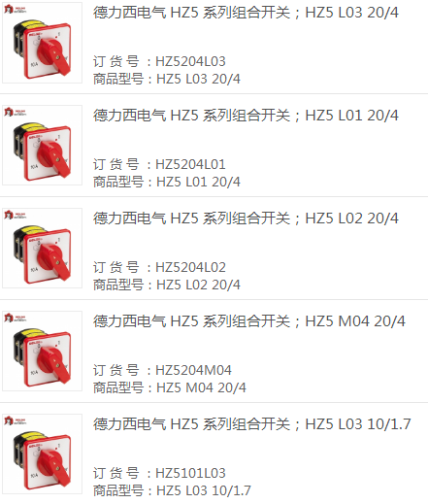Open the HZ5 L03 20/4 product thumbnail
This screenshot has height=504, width=428.
click(x=42, y=43)
